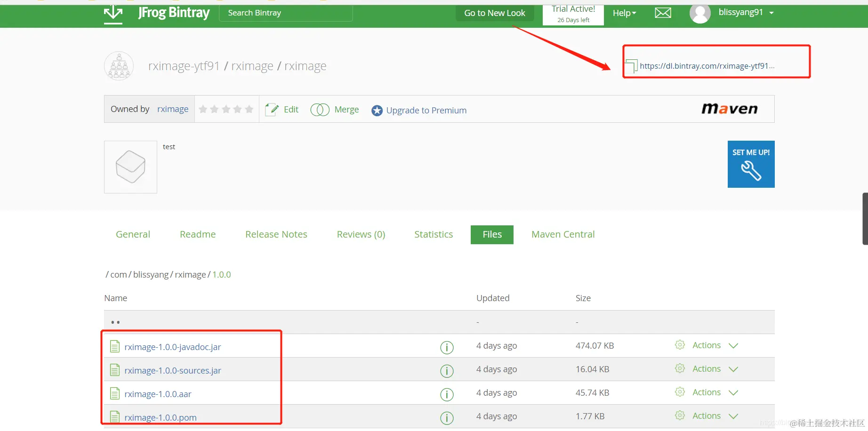Select the Files tab

492,234
